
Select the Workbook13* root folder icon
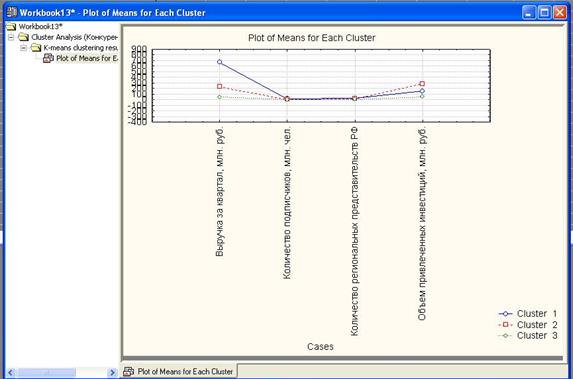(x=11, y=26)
